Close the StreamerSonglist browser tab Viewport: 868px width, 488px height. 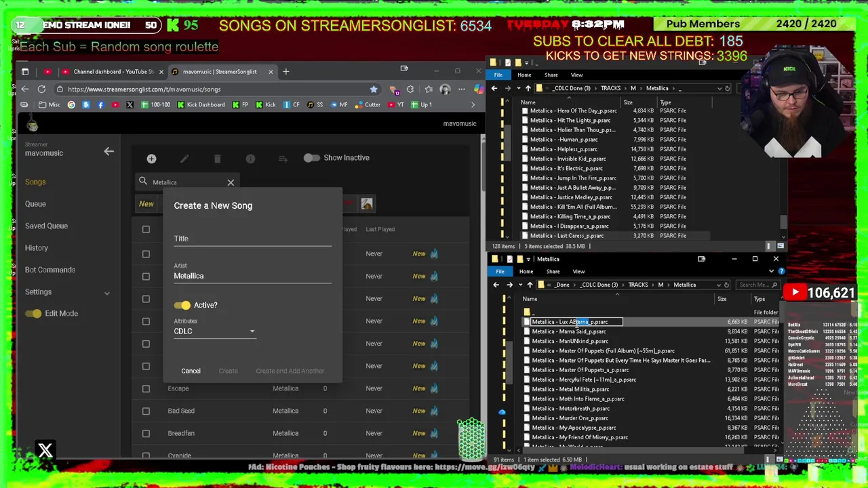tap(271, 71)
